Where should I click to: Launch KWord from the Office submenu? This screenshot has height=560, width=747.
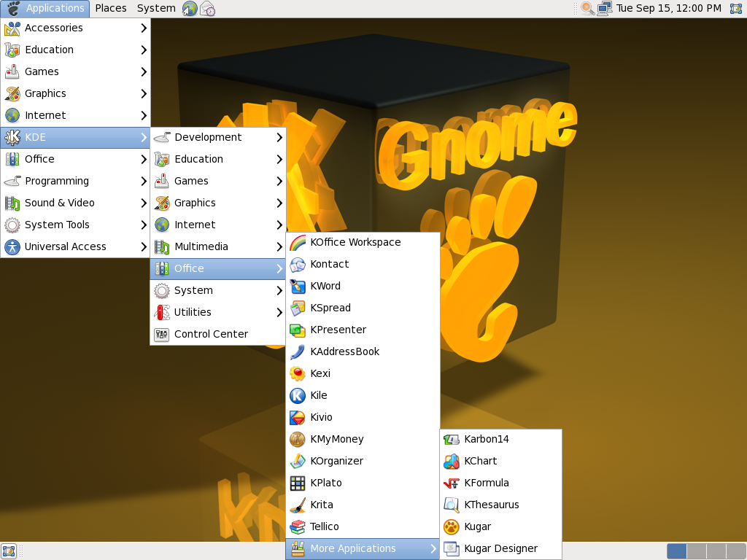(362, 286)
